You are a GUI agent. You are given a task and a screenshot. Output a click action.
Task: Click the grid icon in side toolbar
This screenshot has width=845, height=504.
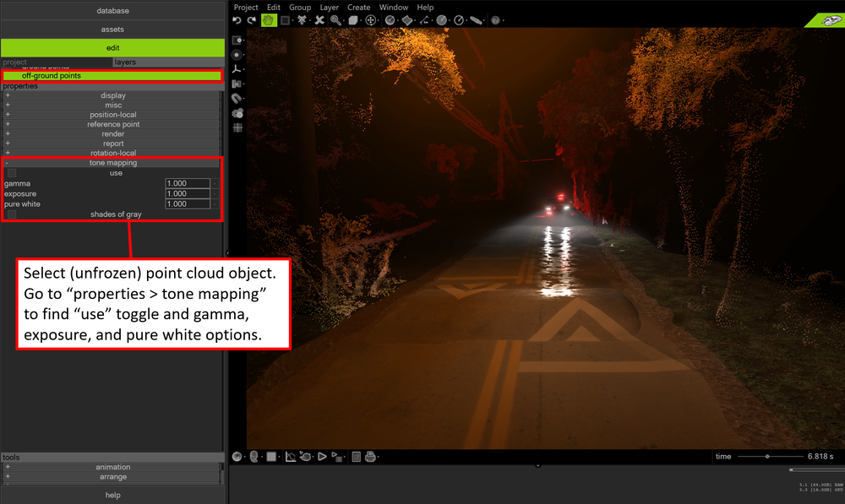click(x=237, y=127)
